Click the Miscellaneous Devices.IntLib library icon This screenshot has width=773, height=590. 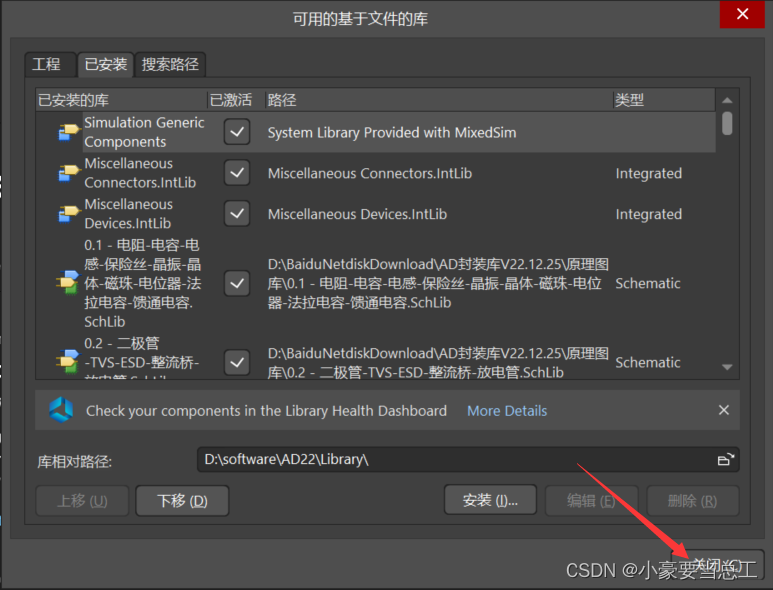click(68, 214)
